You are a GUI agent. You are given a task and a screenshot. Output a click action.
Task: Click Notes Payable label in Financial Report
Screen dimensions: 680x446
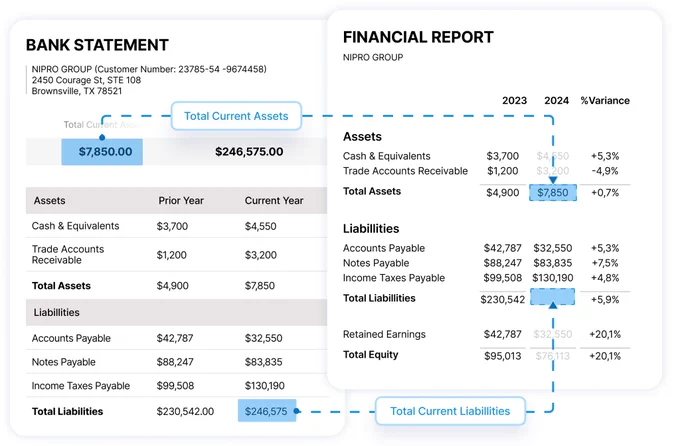(376, 263)
